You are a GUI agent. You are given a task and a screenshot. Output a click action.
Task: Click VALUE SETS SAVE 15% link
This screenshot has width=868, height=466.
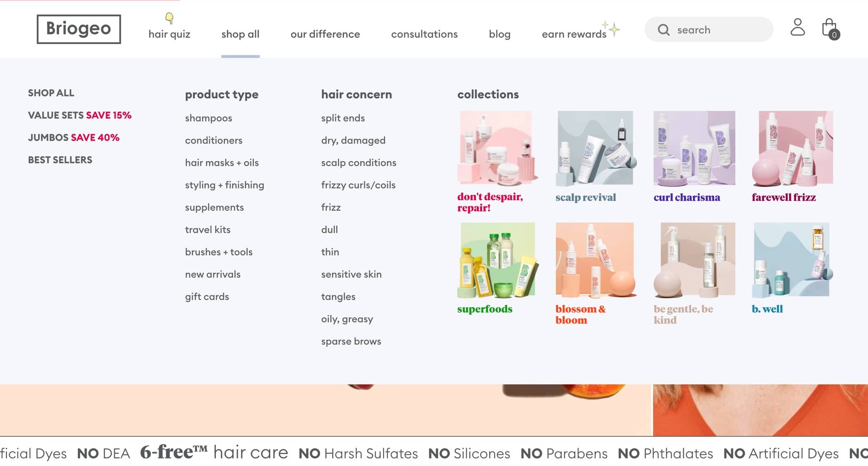coord(79,115)
